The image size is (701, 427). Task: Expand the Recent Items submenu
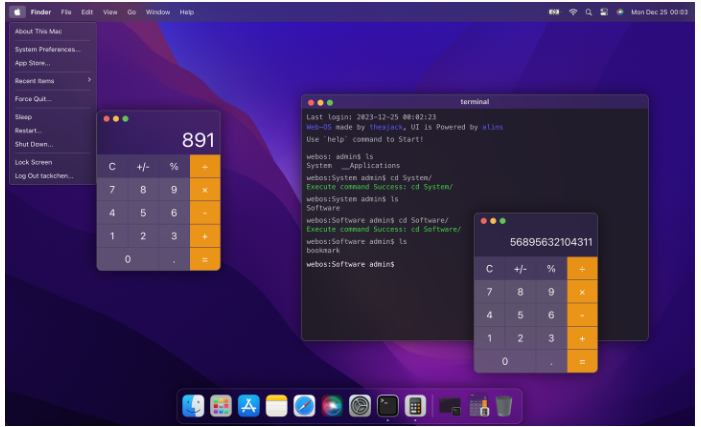click(x=52, y=80)
